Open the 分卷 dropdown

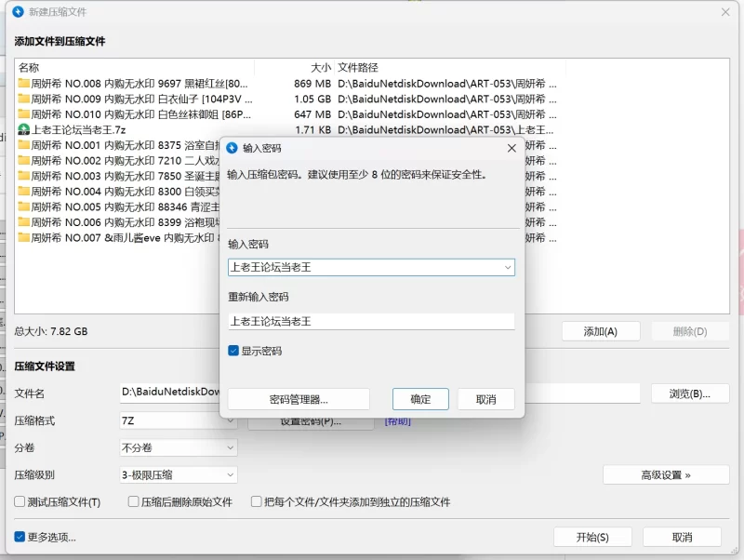tap(231, 447)
